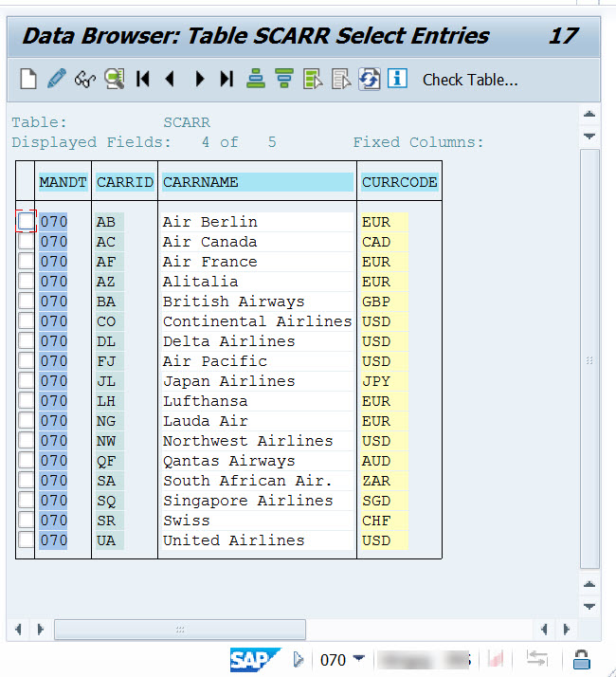Open the blue Information icon
The image size is (616, 677).
[x=397, y=80]
